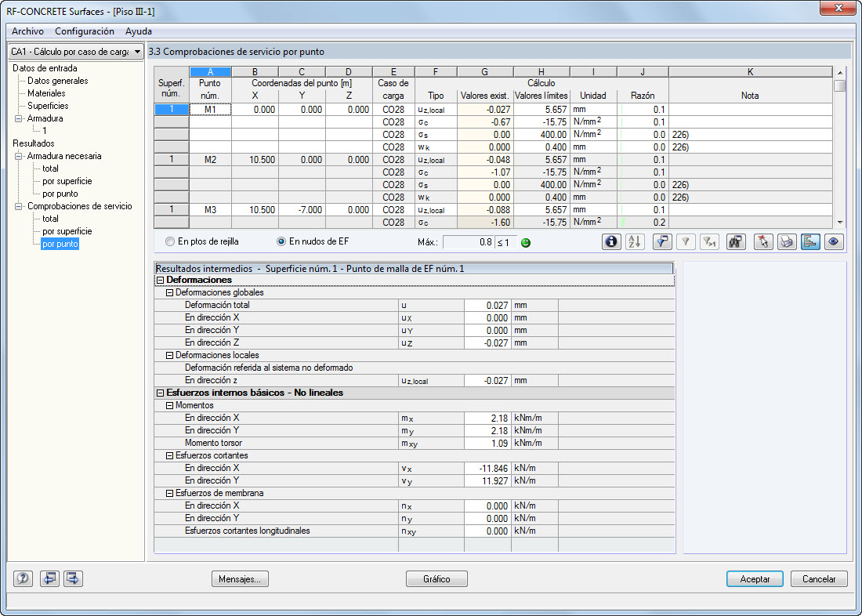Click the plain grey funnel filter icon
This screenshot has width=862, height=616.
coord(686,241)
